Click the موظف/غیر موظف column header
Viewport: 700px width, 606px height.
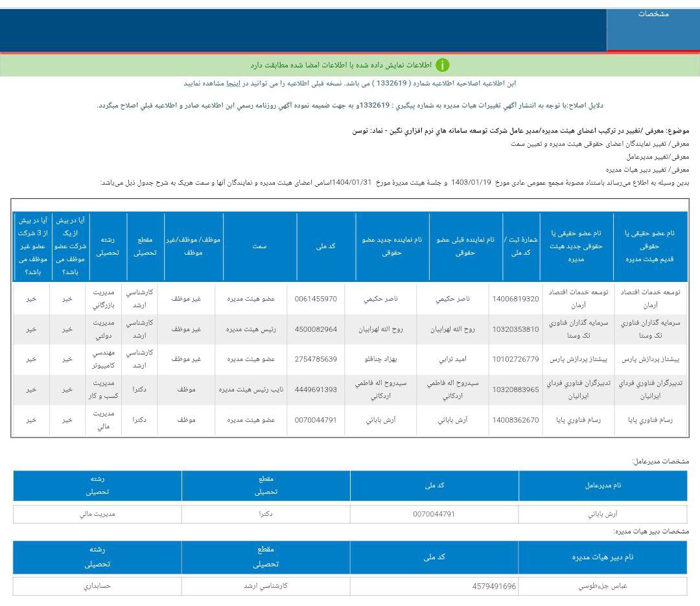pyautogui.click(x=193, y=246)
